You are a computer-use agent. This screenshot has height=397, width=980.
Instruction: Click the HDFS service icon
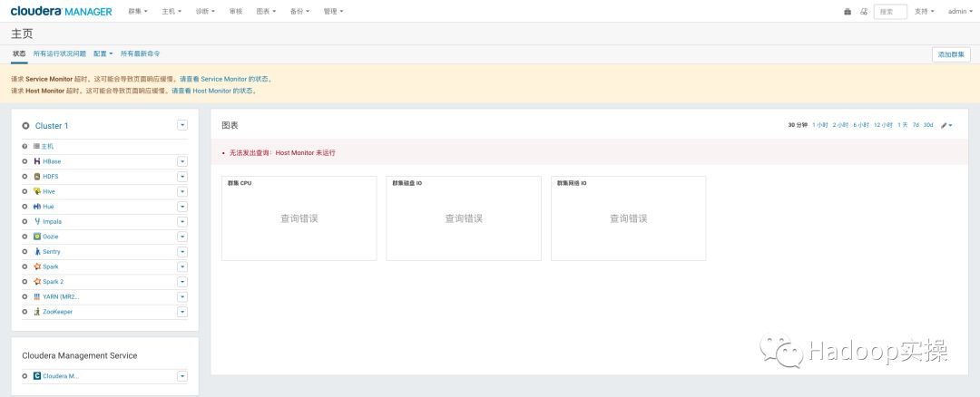tap(37, 176)
